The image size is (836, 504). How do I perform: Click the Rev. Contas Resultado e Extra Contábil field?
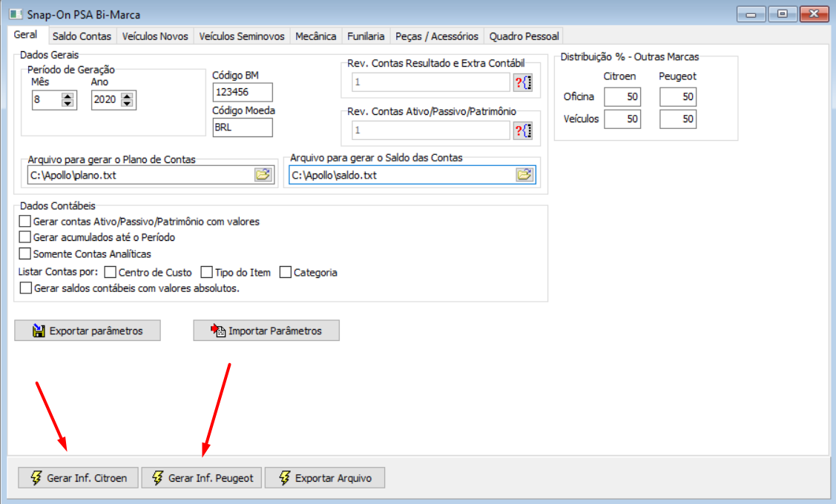431,82
